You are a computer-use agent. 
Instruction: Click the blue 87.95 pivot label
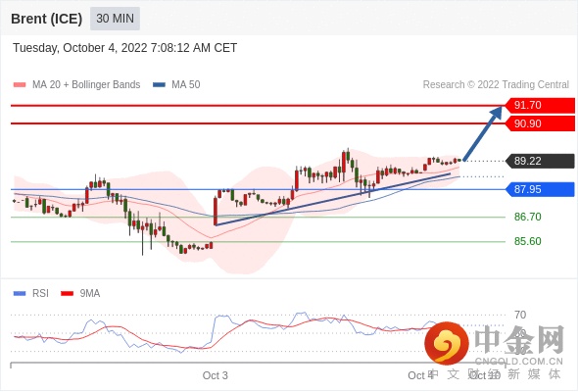[540, 189]
